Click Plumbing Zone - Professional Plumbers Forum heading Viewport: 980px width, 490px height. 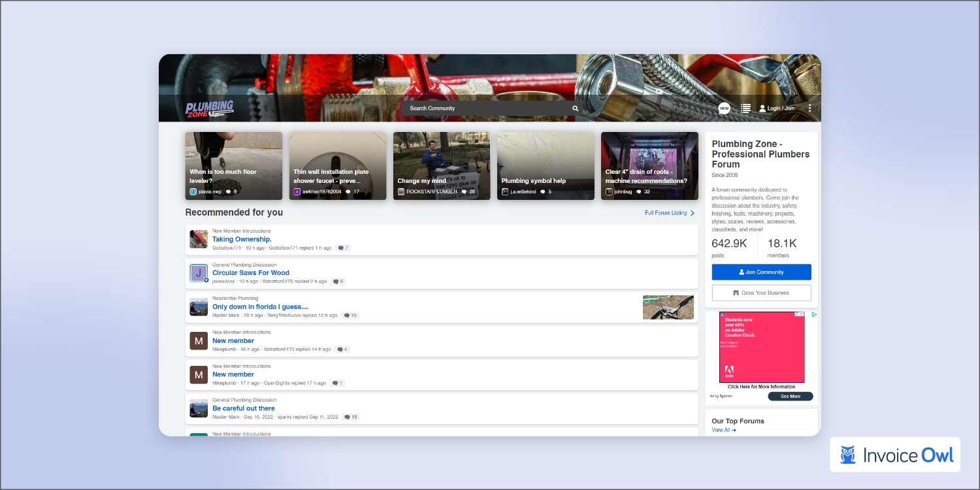(x=760, y=154)
